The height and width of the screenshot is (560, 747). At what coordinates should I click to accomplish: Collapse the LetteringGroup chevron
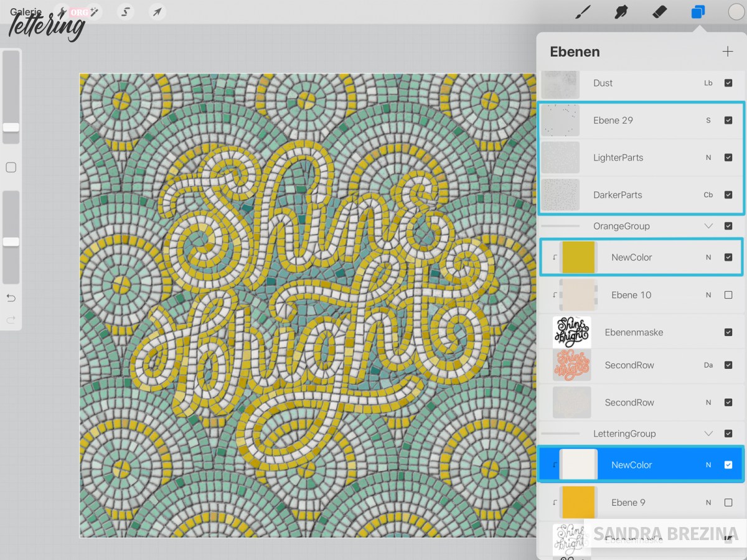point(708,434)
